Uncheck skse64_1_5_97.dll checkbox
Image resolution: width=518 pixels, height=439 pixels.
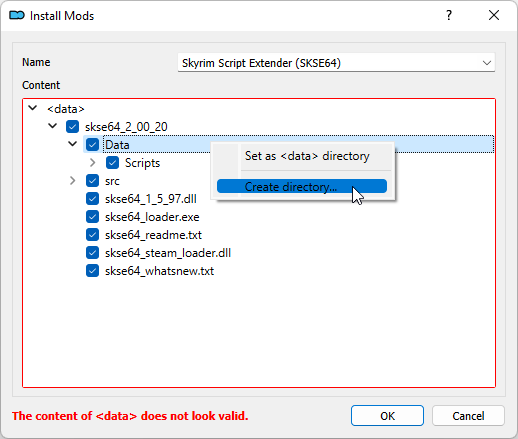[92, 199]
